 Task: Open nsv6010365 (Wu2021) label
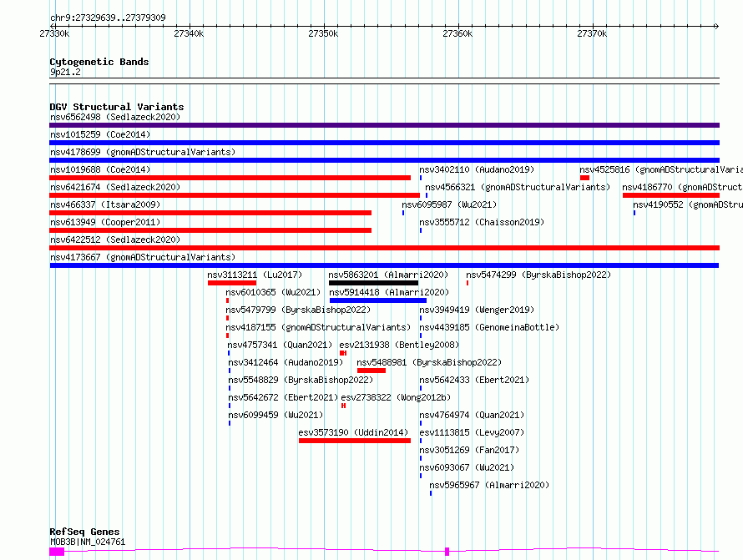[x=273, y=292]
